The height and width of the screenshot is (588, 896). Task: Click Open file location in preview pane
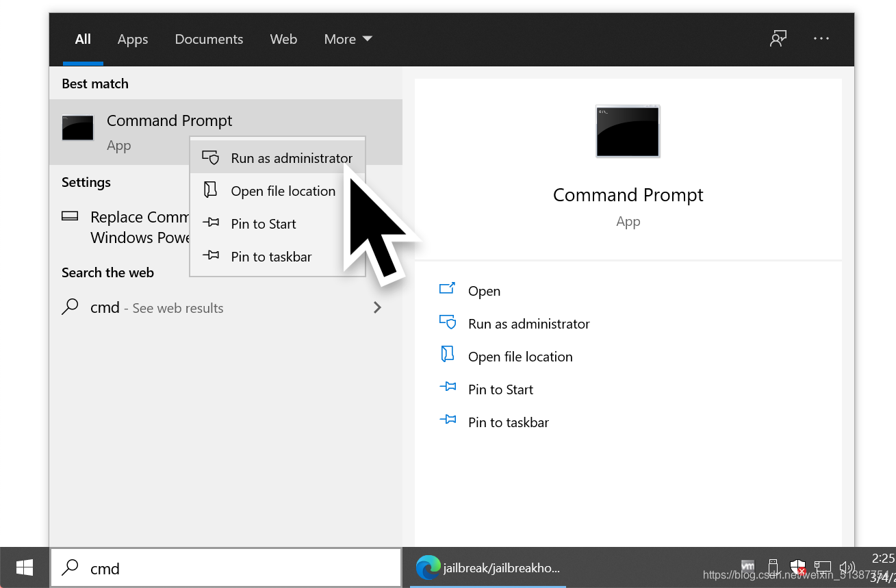[520, 357]
